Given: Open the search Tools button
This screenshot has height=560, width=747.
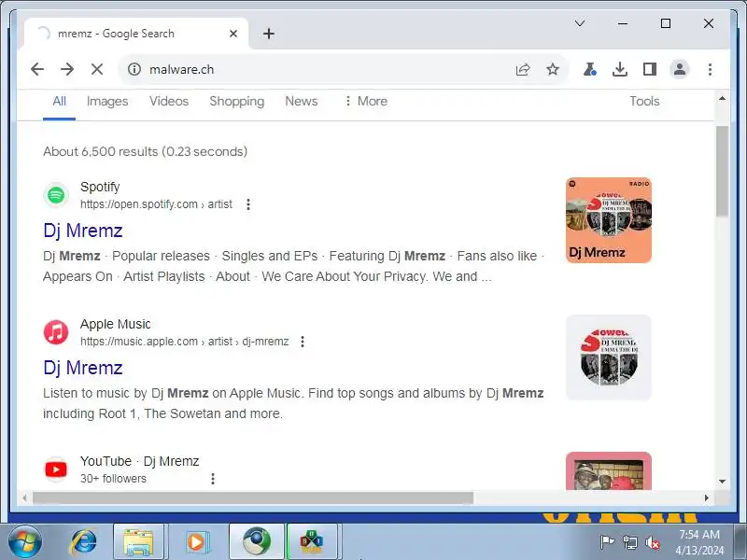Looking at the screenshot, I should point(644,101).
